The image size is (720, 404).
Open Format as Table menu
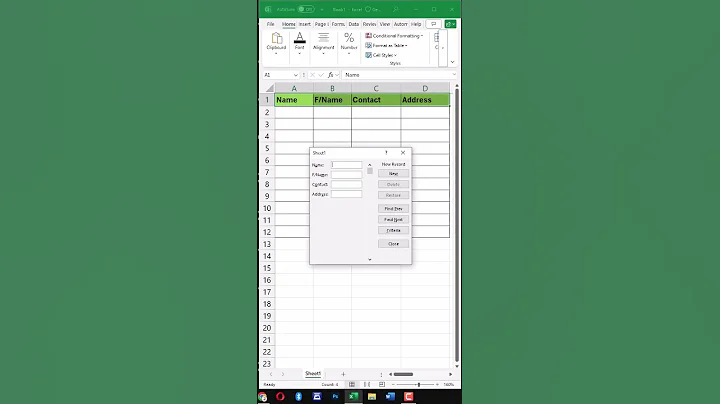[386, 45]
